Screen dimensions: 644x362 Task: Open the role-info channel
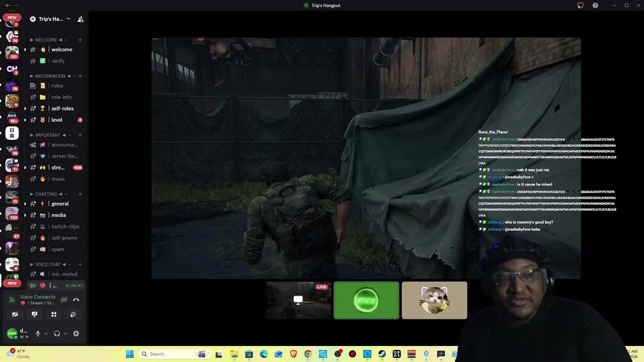tap(56, 97)
